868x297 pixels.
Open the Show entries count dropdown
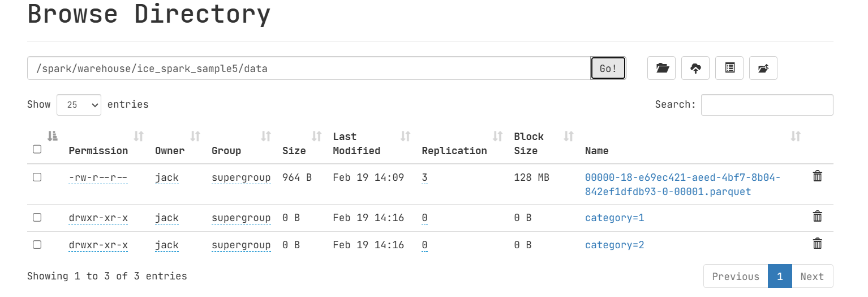coord(79,105)
